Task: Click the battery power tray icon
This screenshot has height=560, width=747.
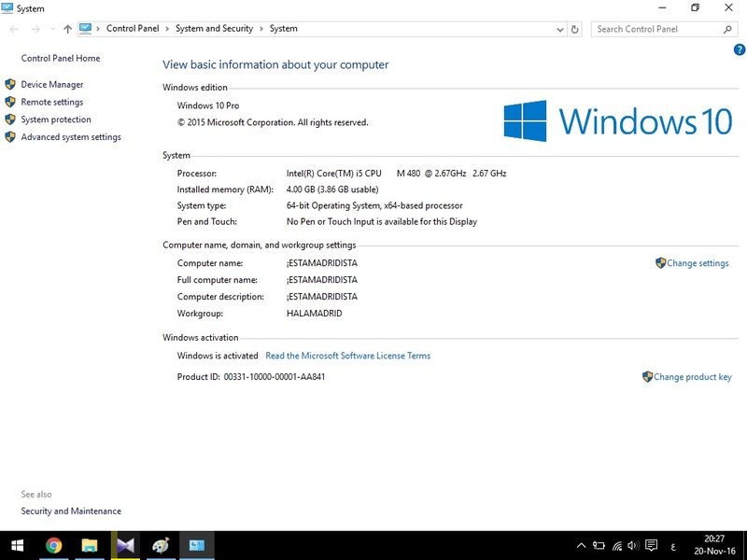Action: 599,546
